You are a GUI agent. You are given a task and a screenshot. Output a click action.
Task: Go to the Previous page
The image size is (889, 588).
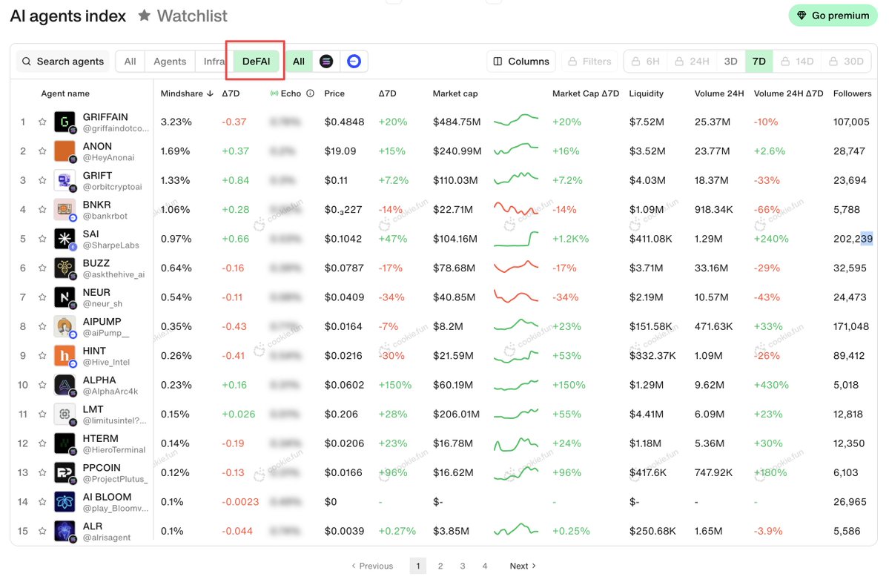pyautogui.click(x=372, y=566)
